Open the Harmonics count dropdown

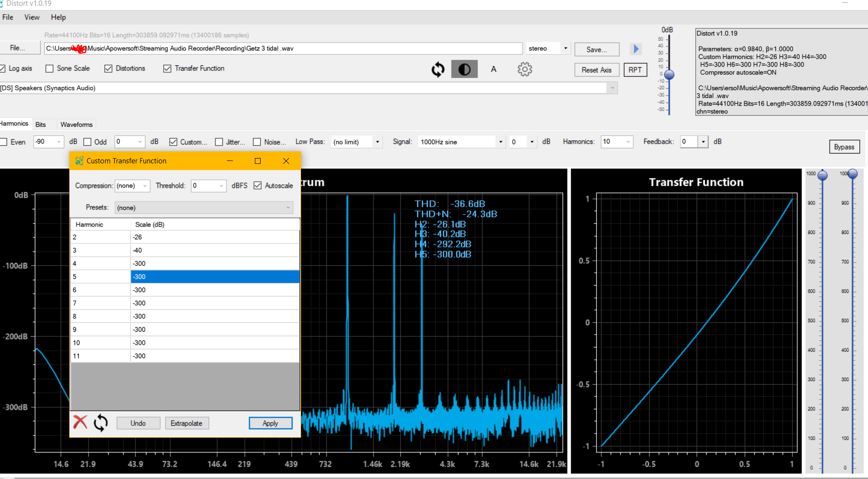628,141
